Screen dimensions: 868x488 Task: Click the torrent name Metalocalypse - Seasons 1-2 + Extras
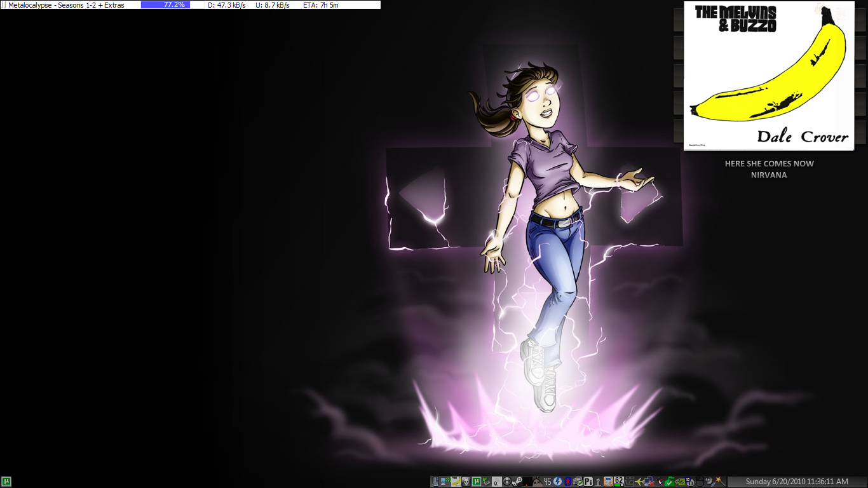coord(66,4)
